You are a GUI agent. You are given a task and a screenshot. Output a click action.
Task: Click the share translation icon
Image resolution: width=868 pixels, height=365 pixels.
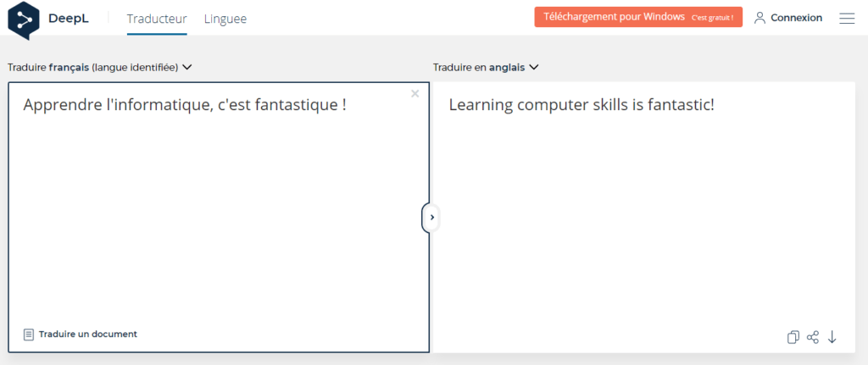[x=813, y=337]
